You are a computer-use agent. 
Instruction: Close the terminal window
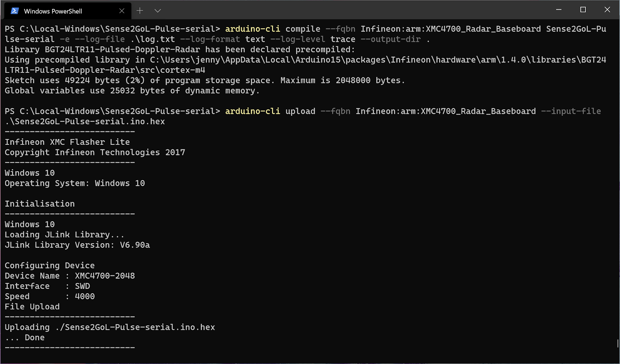[607, 10]
